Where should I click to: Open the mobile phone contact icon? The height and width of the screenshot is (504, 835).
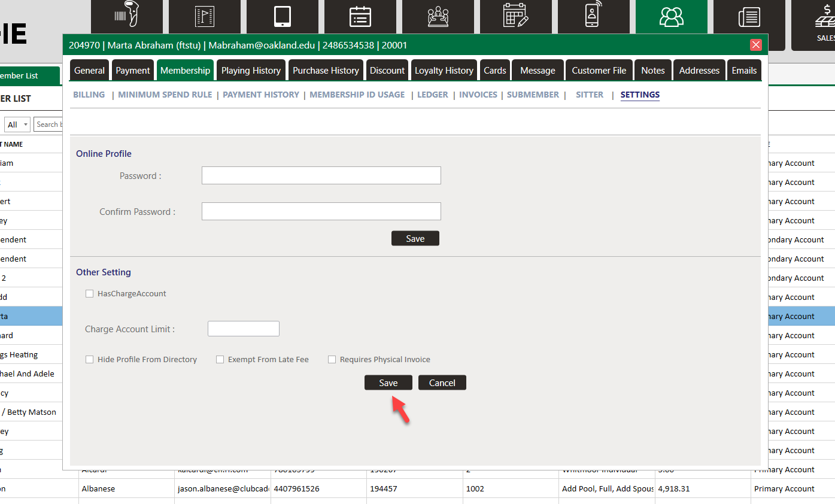[593, 17]
